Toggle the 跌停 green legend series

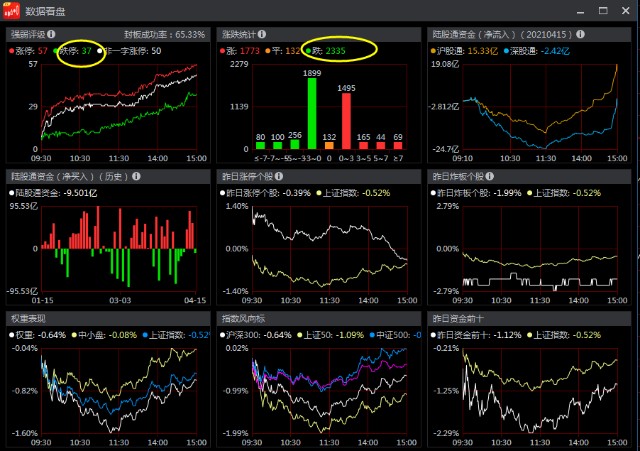click(80, 49)
